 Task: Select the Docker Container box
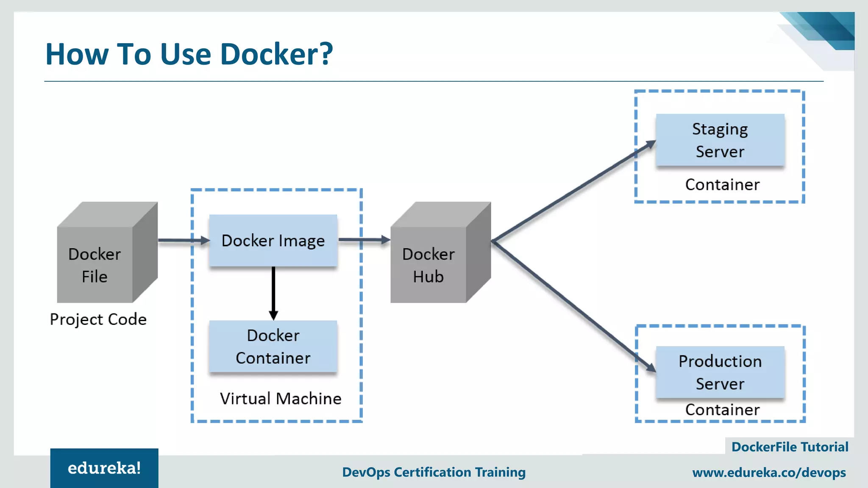point(273,347)
